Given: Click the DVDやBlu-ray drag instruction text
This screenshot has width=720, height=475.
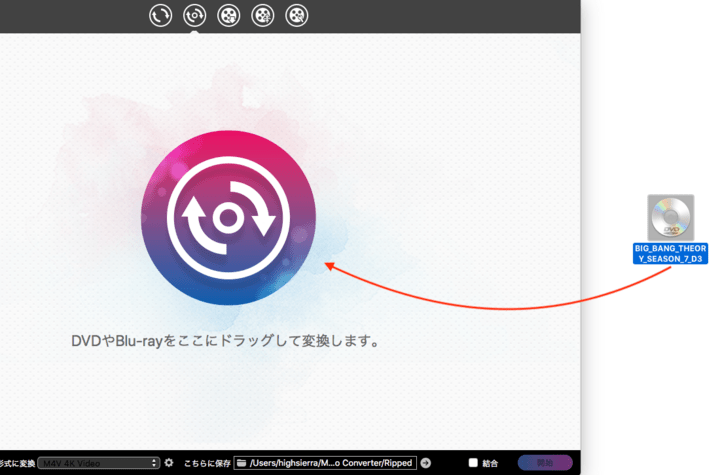Looking at the screenshot, I should (227, 341).
